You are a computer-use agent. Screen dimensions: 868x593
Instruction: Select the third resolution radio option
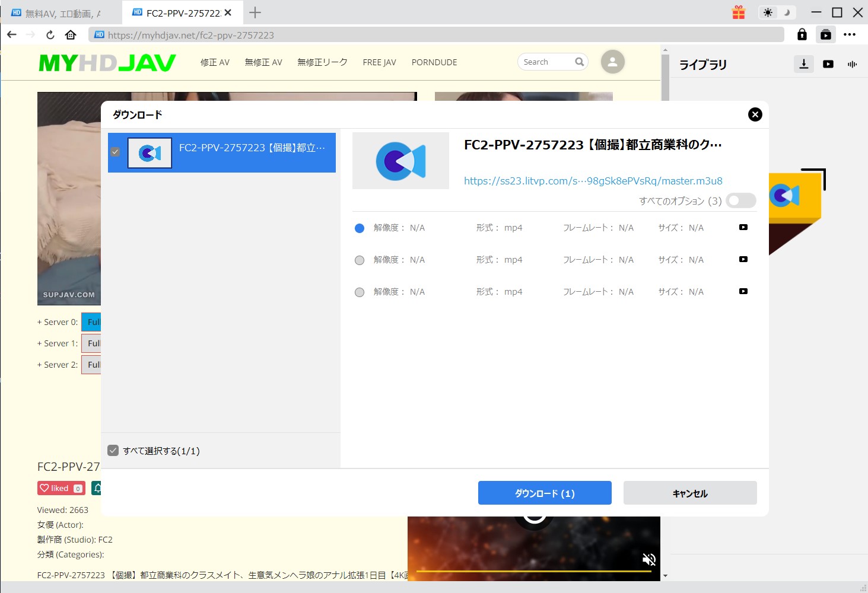click(x=360, y=292)
